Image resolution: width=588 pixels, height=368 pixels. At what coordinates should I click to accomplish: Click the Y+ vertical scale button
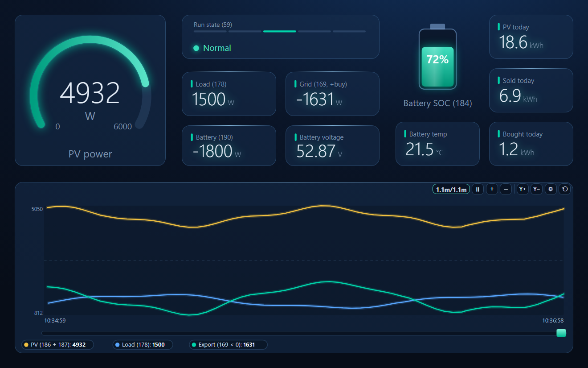pos(523,189)
